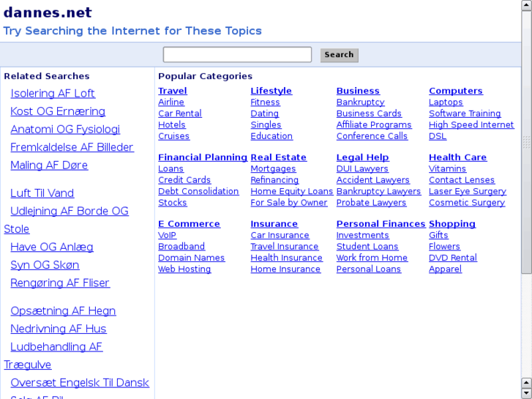Select the Credit Cards link
Screen dimensions: 532x399
pos(184,180)
